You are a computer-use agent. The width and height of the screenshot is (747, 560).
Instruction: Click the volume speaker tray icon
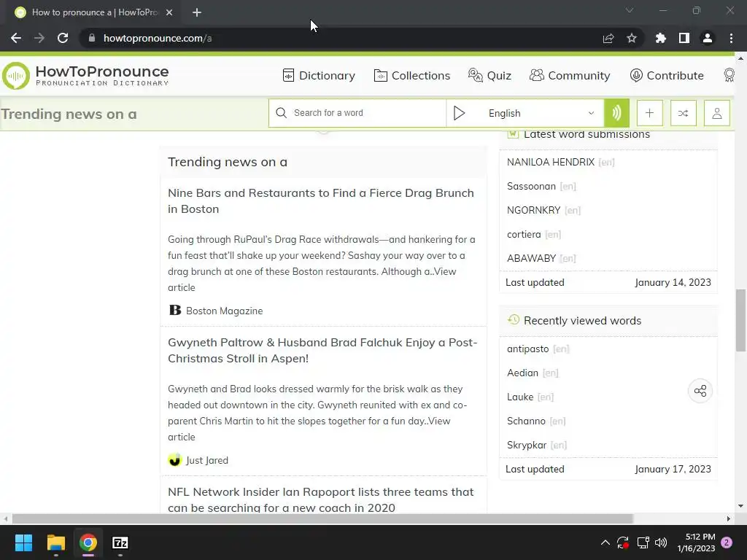(x=661, y=542)
